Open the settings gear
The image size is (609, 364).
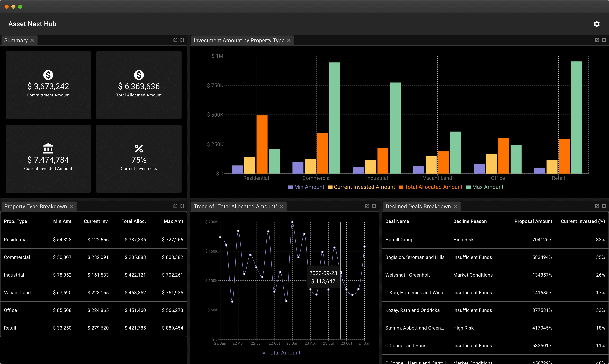pos(596,24)
